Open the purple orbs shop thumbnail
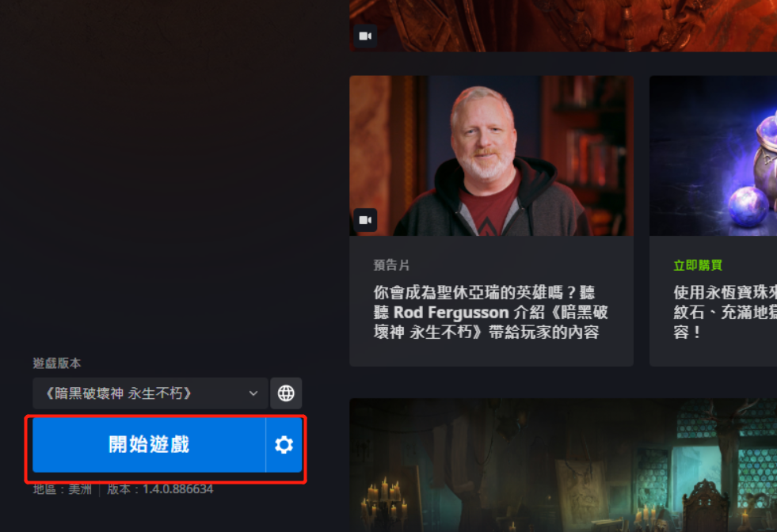Screen dimensions: 777x532 point(713,155)
